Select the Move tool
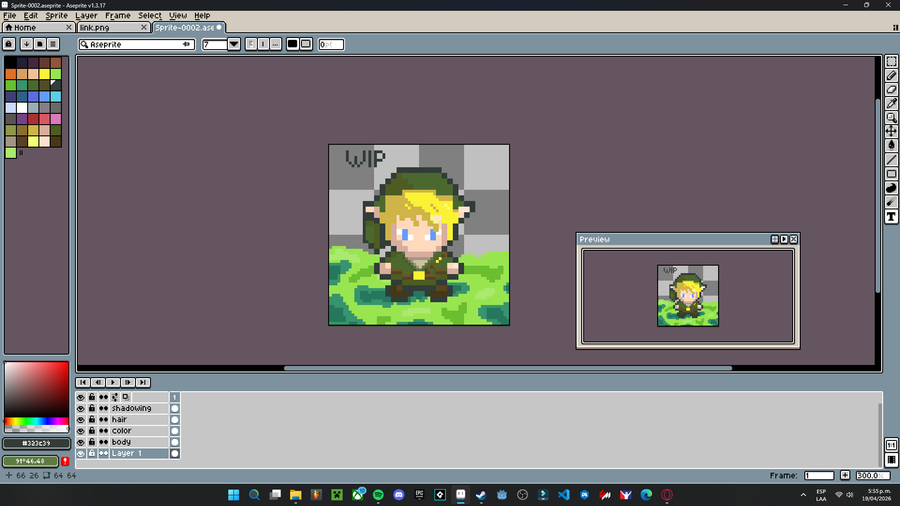 point(891,131)
